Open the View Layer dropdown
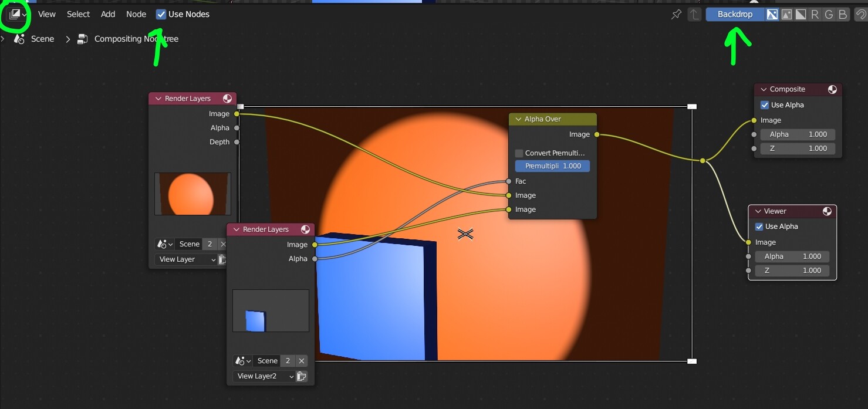Image resolution: width=868 pixels, height=409 pixels. 186,259
